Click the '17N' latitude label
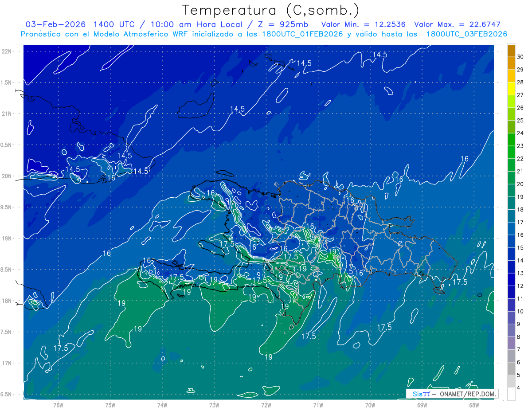Viewport: 532px width, 411px height. click(x=7, y=363)
